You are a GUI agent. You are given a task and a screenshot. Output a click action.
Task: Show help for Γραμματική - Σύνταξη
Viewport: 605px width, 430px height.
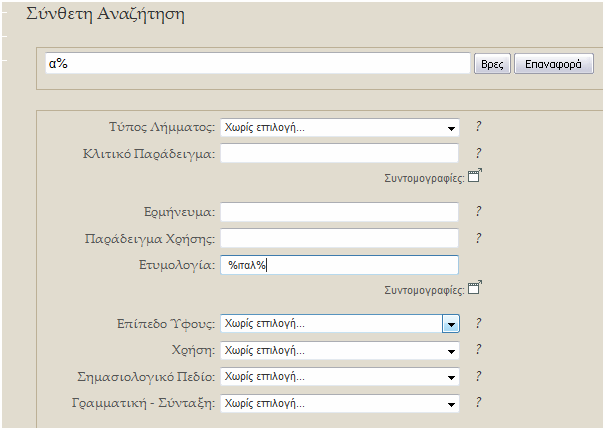coord(478,403)
